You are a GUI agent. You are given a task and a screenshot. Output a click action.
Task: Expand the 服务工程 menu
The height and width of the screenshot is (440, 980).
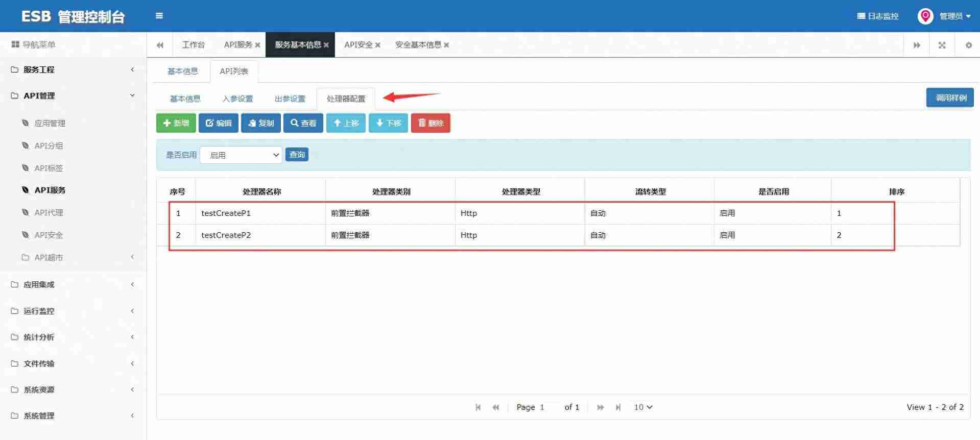point(73,69)
